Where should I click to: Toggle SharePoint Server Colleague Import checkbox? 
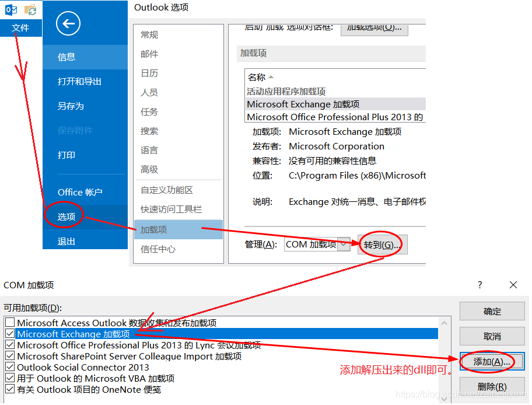tap(10, 356)
